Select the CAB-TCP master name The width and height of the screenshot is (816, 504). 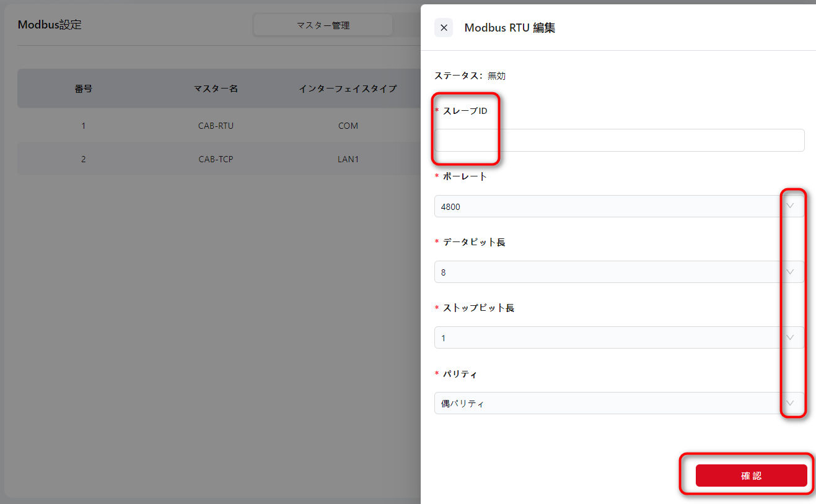[216, 159]
